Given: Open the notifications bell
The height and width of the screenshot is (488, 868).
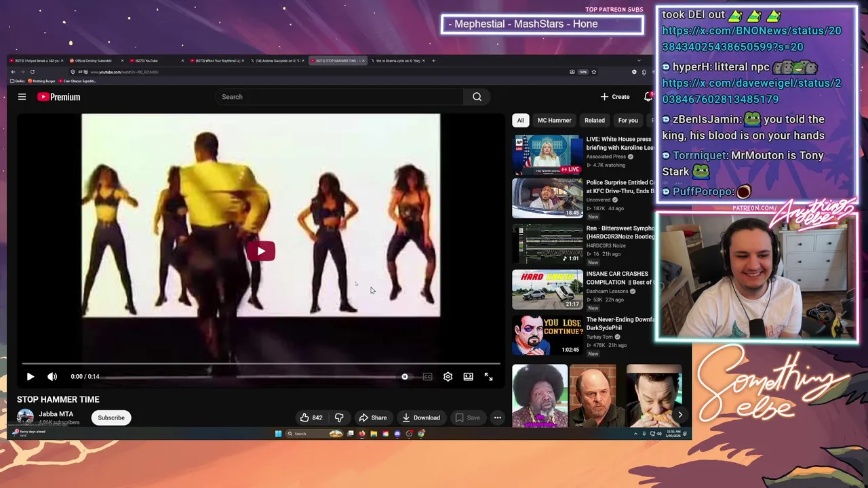Looking at the screenshot, I should pos(648,97).
